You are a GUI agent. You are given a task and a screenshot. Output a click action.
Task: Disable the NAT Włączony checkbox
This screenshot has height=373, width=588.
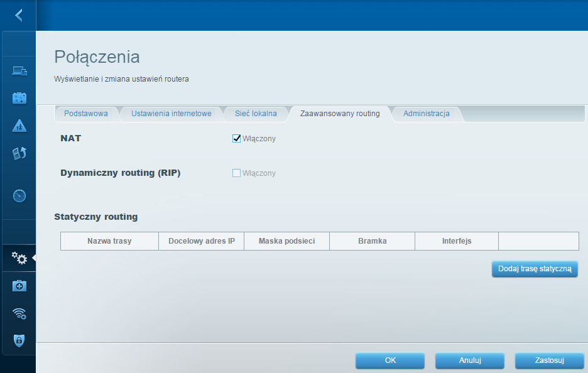(236, 139)
